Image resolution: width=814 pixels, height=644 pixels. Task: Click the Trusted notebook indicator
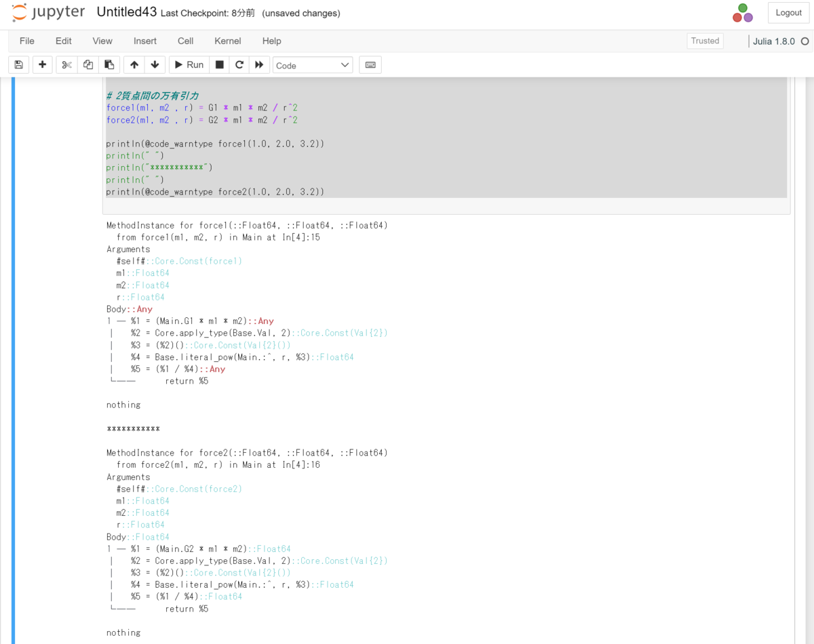(x=705, y=41)
